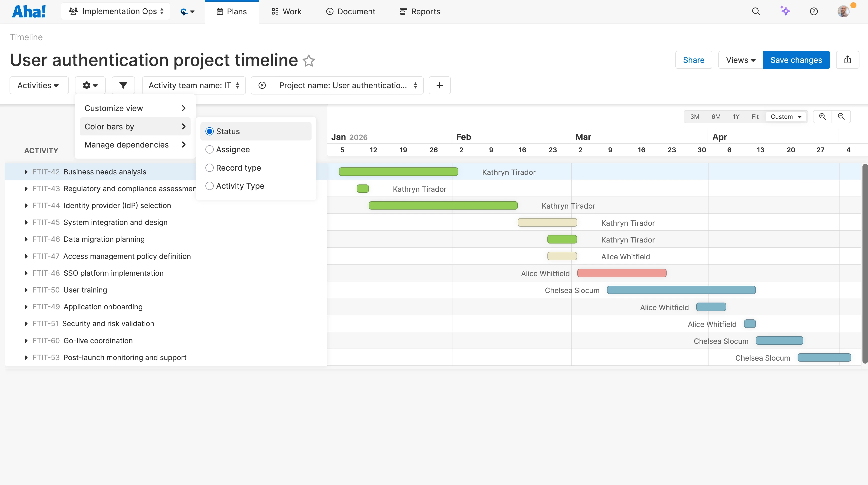Expand the FTIT-42 Business needs analysis row
The image size is (868, 485).
(26, 171)
